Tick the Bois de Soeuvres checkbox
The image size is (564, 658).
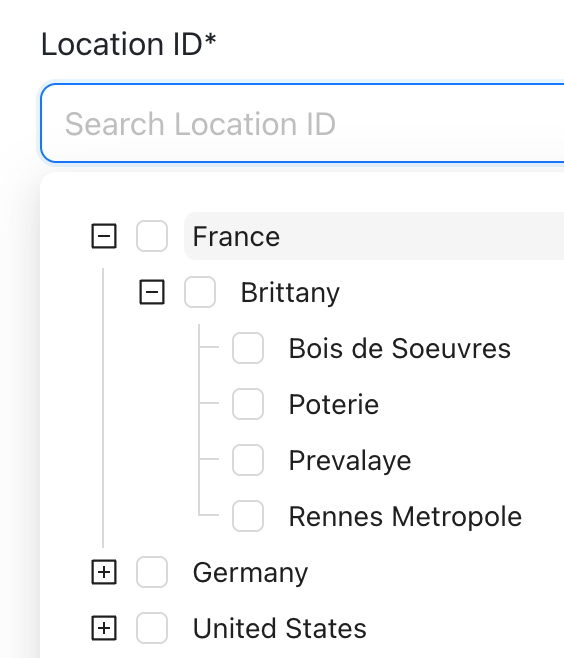pos(248,348)
